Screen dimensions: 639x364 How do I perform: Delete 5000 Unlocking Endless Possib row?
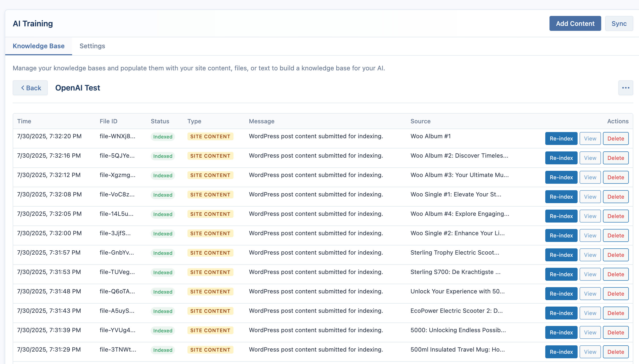coord(616,332)
